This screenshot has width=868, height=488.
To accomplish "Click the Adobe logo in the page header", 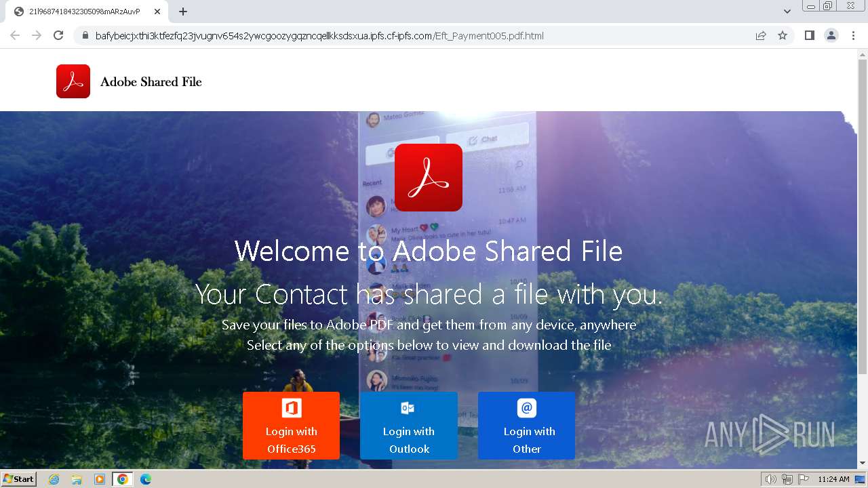I will [x=73, y=81].
